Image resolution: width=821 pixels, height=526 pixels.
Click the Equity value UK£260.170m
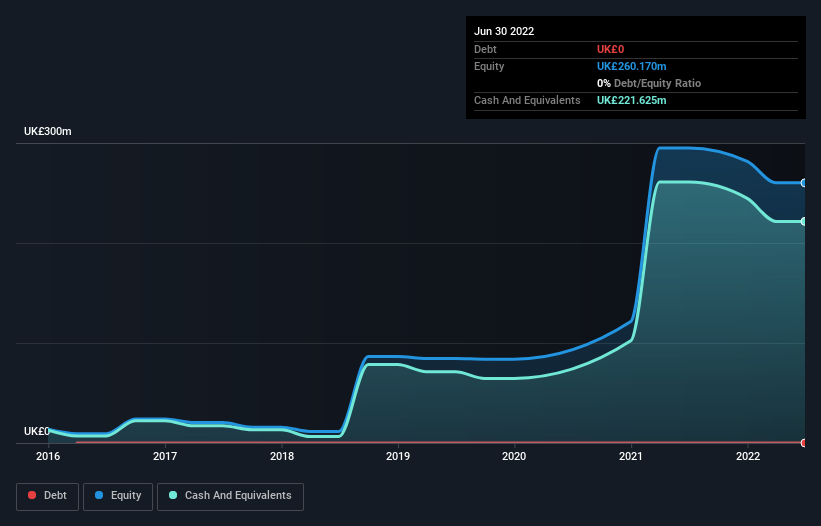click(x=631, y=66)
